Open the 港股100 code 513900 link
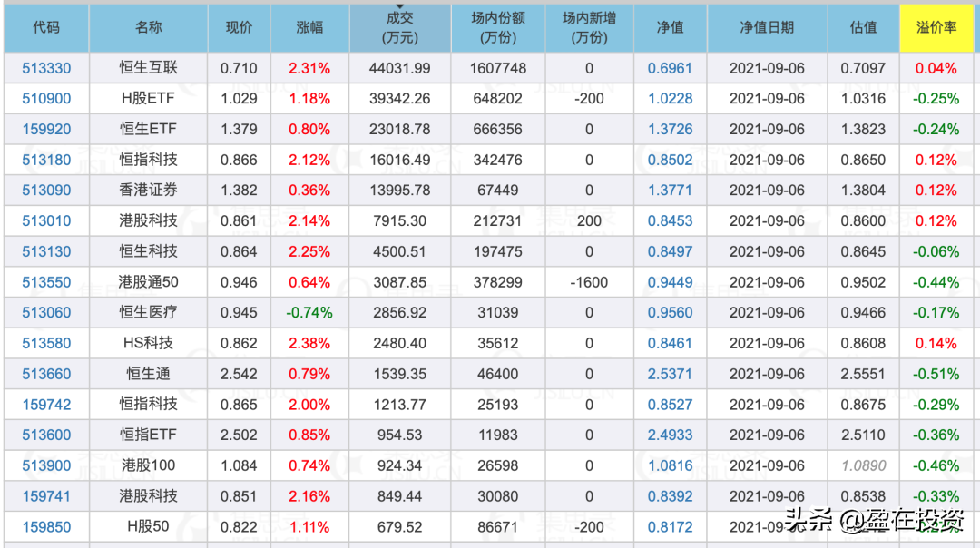This screenshot has height=548, width=980. coord(46,465)
